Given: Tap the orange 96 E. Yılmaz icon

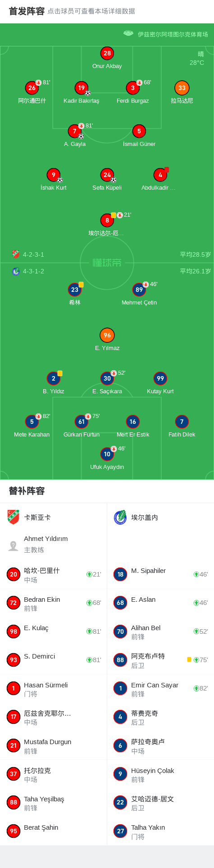Looking at the screenshot, I should click(x=107, y=335).
